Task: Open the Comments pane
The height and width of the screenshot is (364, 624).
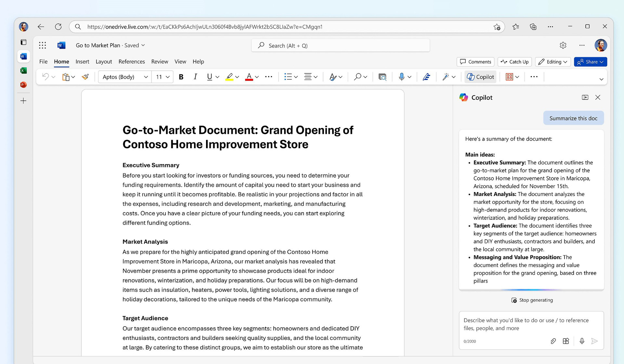Action: click(475, 62)
